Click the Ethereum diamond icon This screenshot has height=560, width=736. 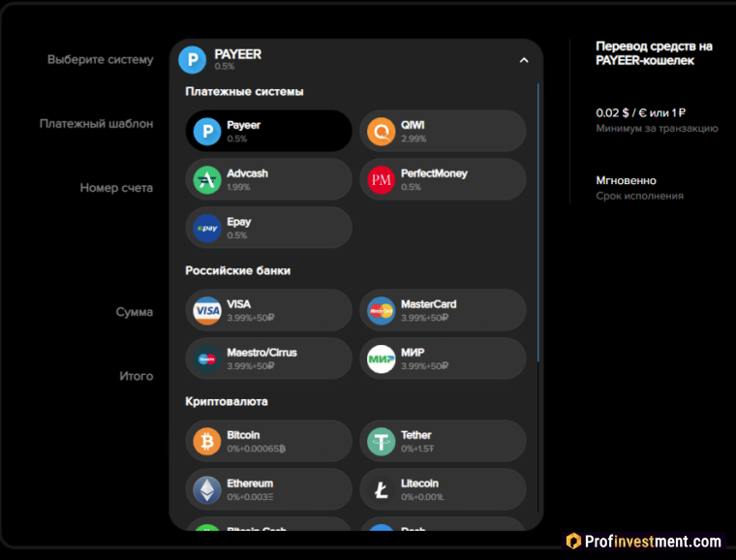[x=207, y=489]
